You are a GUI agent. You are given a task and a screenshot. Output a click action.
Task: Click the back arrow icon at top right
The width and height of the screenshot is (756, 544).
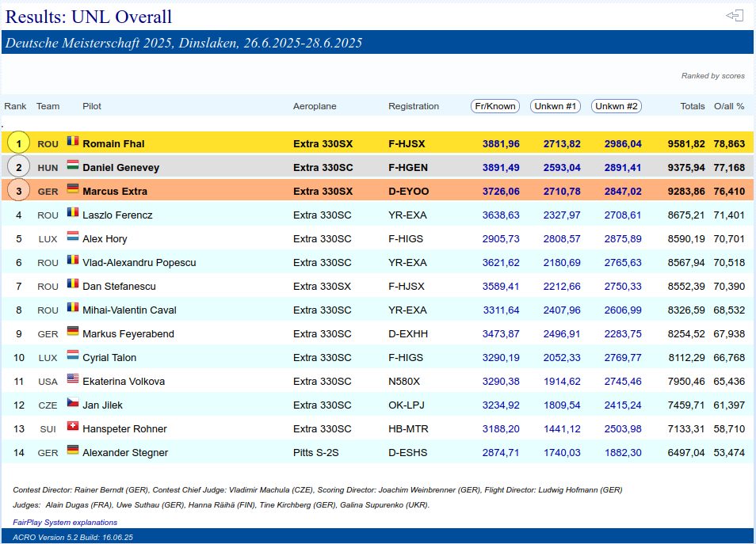point(735,16)
